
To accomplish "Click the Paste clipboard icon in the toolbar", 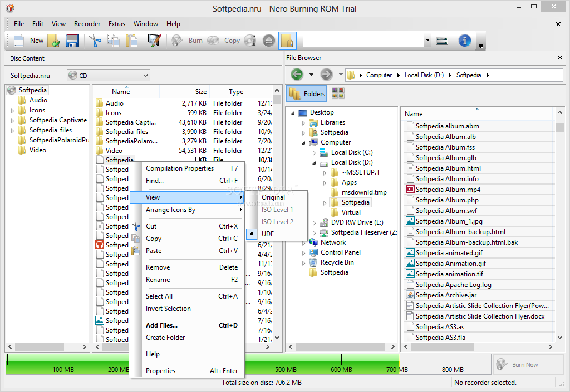I will 131,40.
